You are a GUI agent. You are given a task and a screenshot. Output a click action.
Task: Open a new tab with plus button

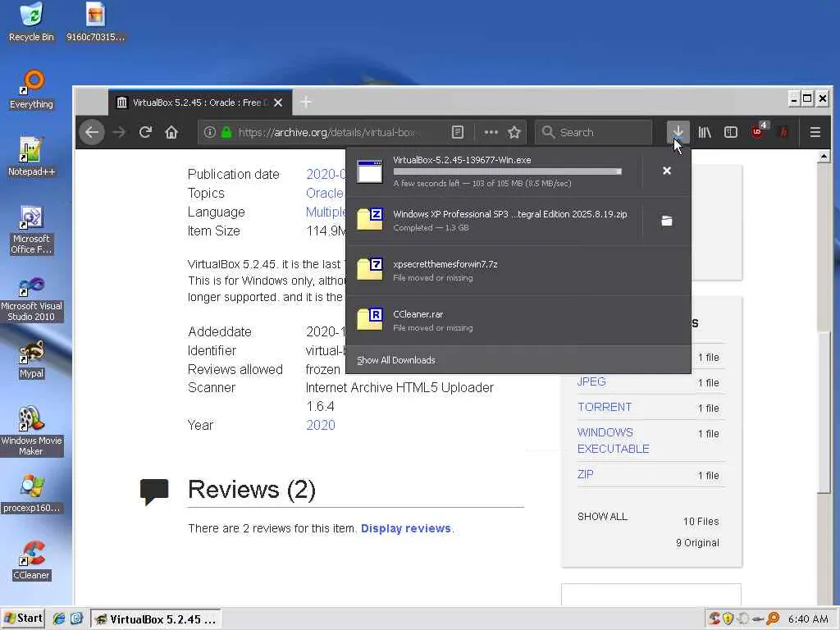pyautogui.click(x=306, y=102)
